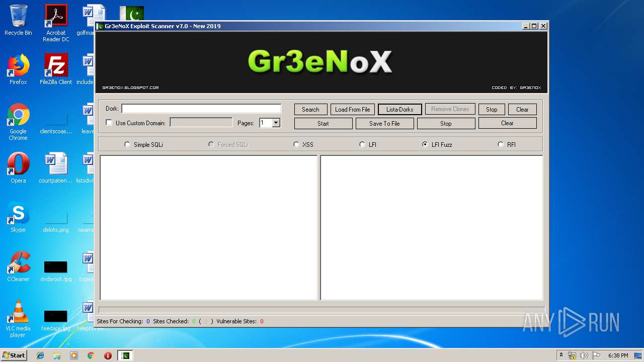
Task: Click the scan progress bar
Action: tap(321, 310)
